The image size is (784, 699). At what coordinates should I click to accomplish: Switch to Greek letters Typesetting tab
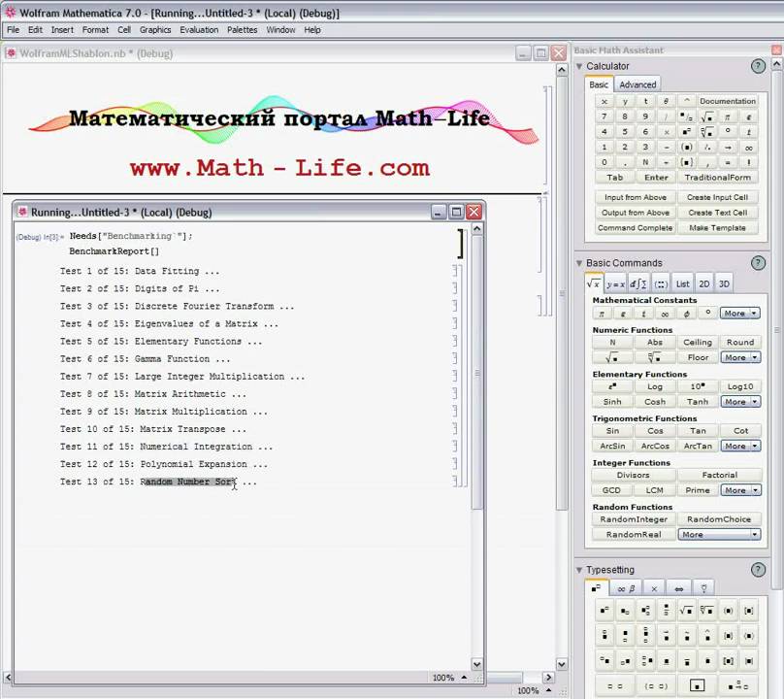point(626,588)
